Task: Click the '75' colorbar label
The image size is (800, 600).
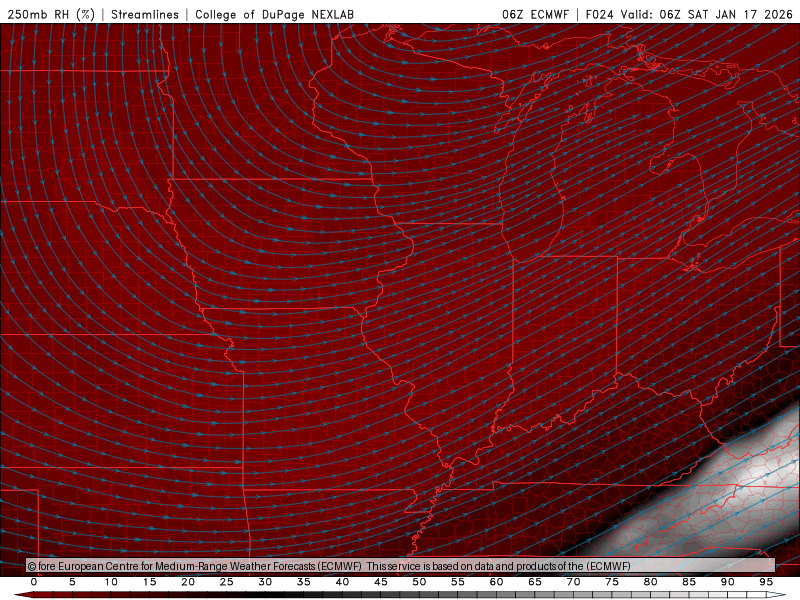Action: (x=612, y=582)
